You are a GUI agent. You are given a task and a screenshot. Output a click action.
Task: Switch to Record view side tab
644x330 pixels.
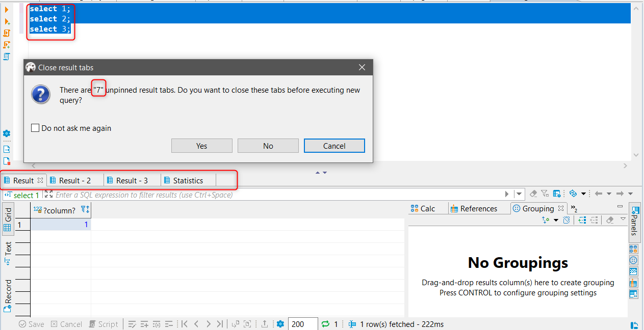point(8,295)
